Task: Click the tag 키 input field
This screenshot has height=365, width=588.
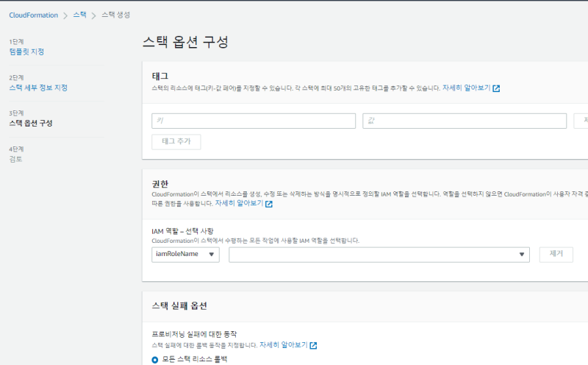Action: (x=254, y=121)
